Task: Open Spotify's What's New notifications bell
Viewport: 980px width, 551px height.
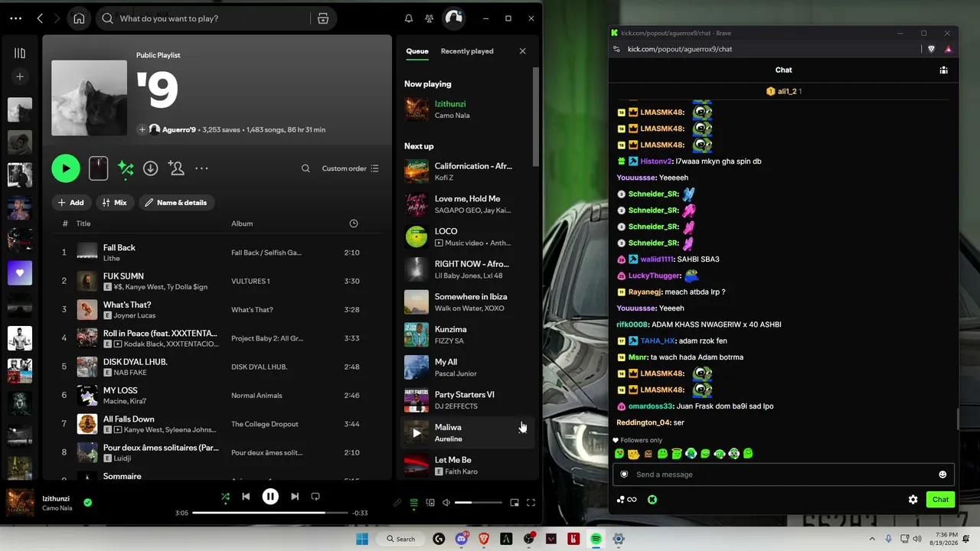Action: (409, 18)
